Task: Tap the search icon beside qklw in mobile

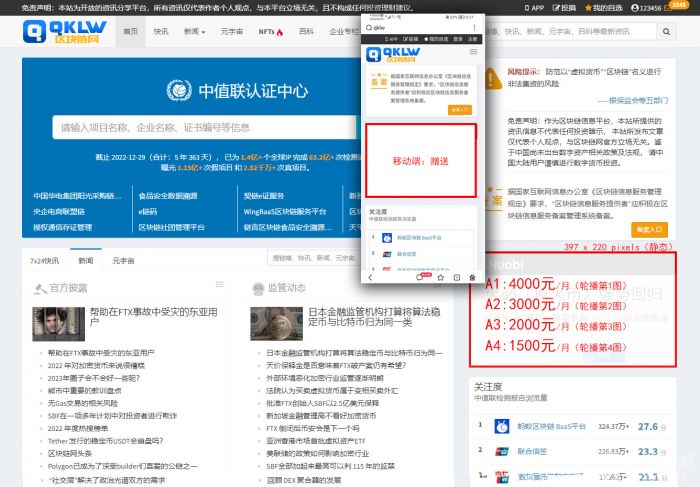Action: click(369, 28)
